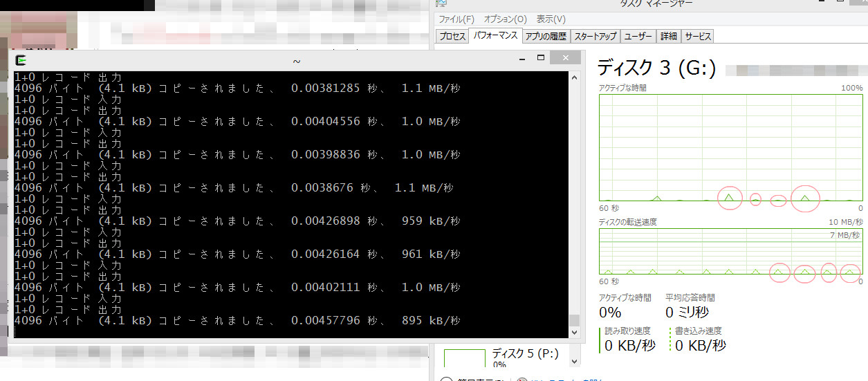
Task: Click the terminal line with 0.00402111 秒
Action: coord(237,288)
